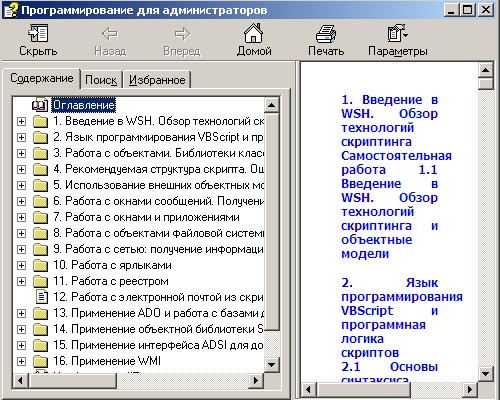
Task: Expand topic 11 Работа с реестром
Action: pyautogui.click(x=21, y=281)
